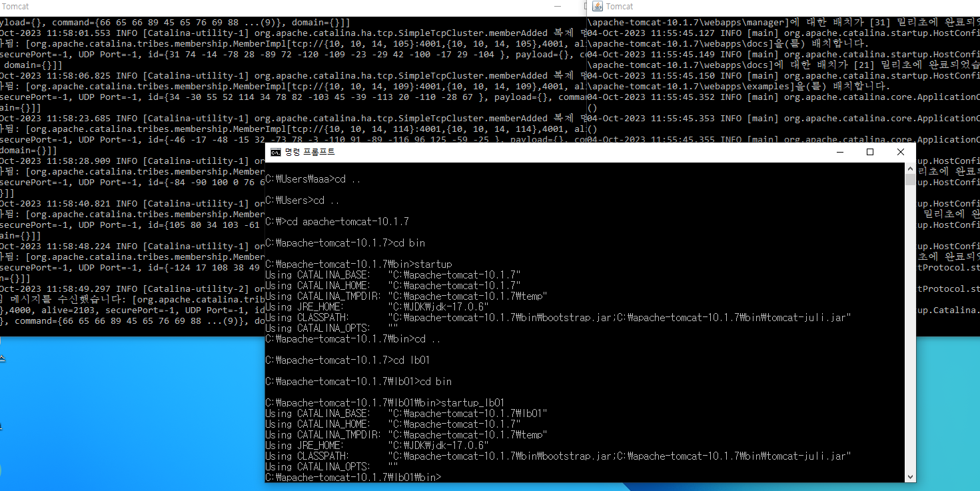The height and width of the screenshot is (491, 980).
Task: Click the Command Prompt title bar icon
Action: [275, 152]
